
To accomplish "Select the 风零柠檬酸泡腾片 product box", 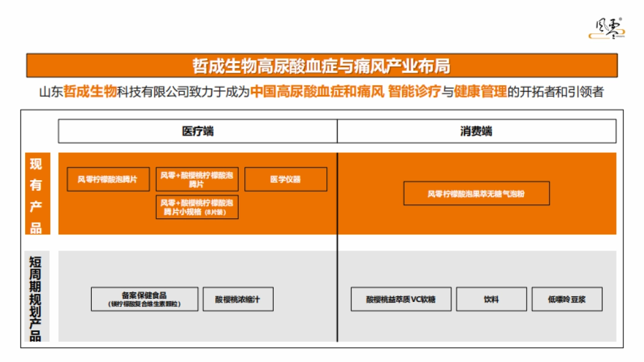I will 107,180.
